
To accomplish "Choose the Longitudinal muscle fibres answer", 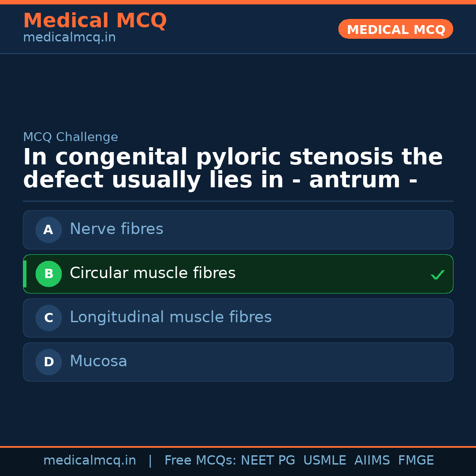I will tap(171, 317).
